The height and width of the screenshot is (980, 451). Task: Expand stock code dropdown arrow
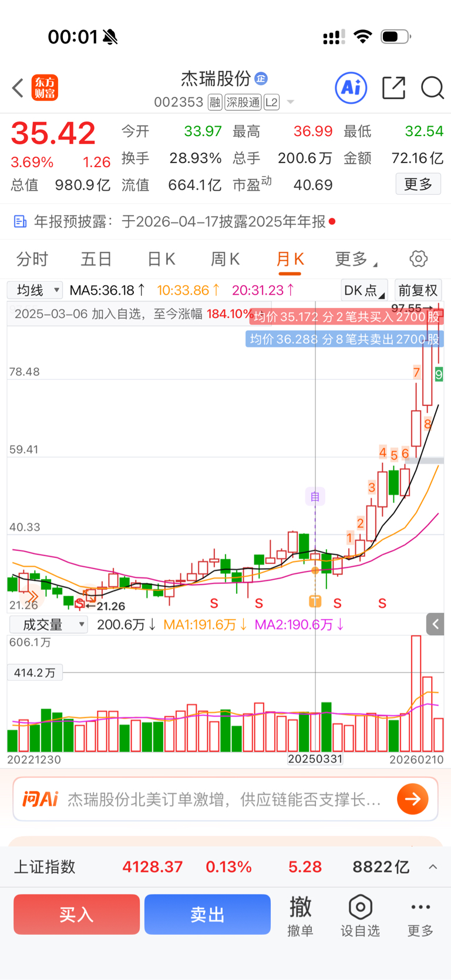[x=290, y=103]
